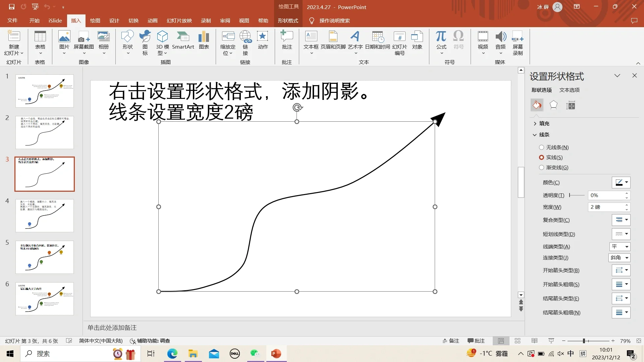Open the 形状 (Shapes) gallery
Viewport: 644px width, 362px height.
pyautogui.click(x=127, y=42)
